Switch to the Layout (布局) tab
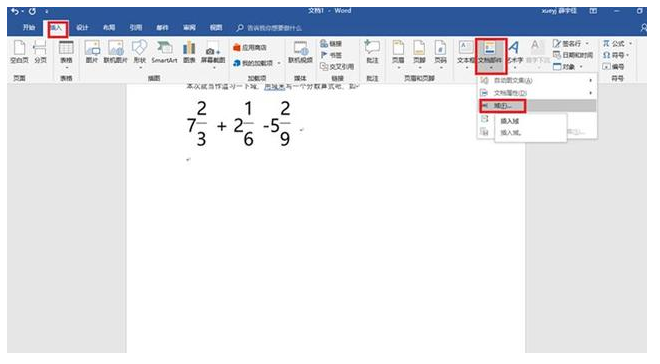The height and width of the screenshot is (364, 660). click(109, 28)
